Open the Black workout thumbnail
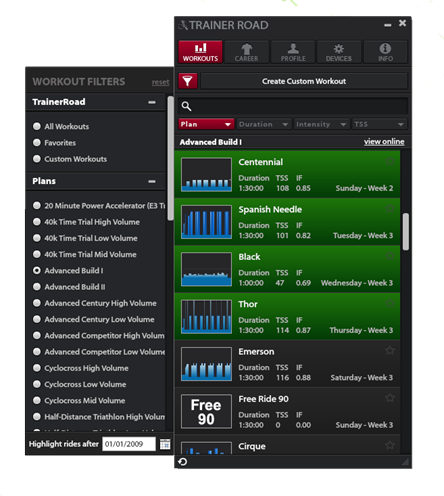The height and width of the screenshot is (496, 444). [206, 269]
